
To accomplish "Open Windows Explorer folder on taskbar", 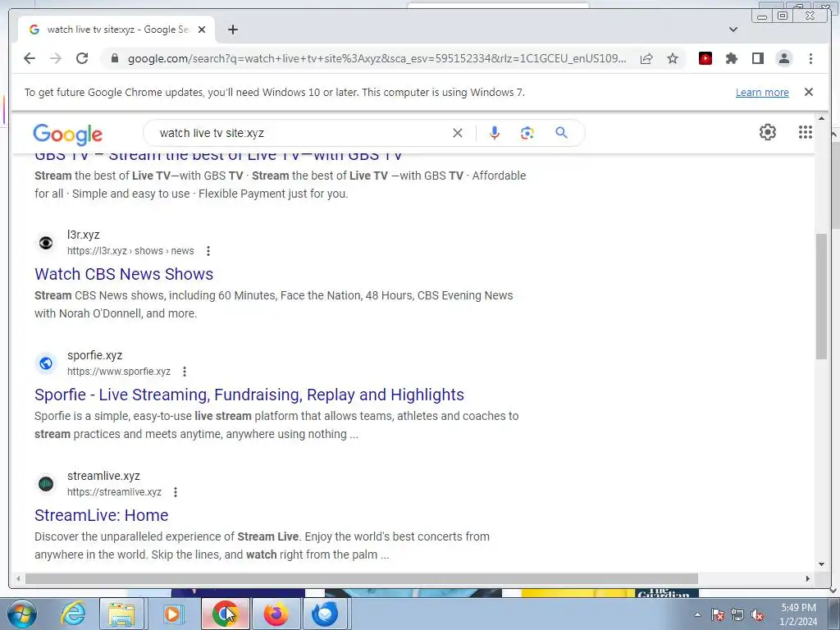I will (122, 614).
